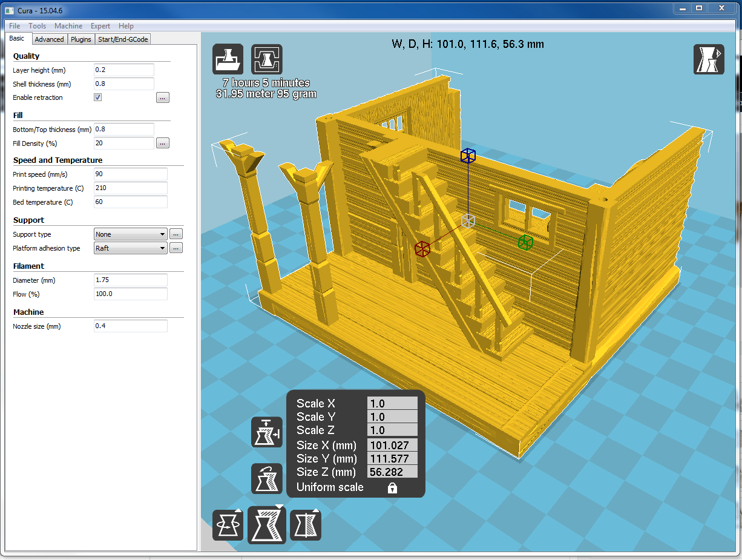Viewport: 742px width, 560px height.
Task: Open the Help menu
Action: point(126,26)
